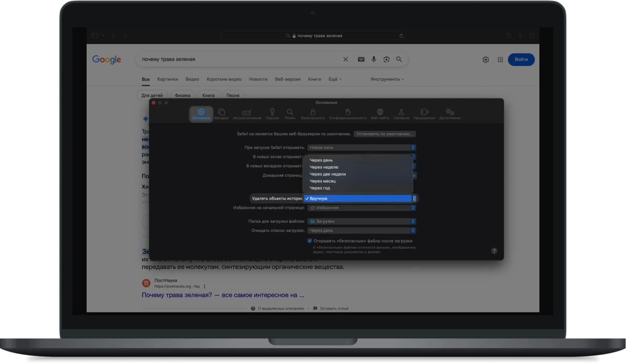Apply the Книга filter chip
The height and width of the screenshot is (364, 626).
tap(208, 95)
